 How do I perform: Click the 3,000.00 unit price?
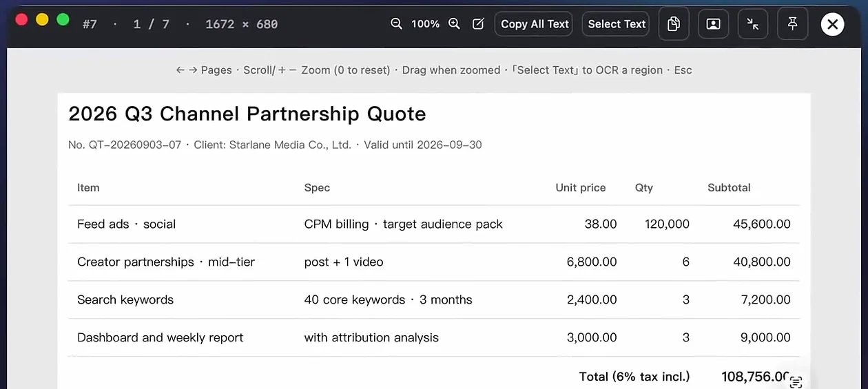[x=592, y=337]
